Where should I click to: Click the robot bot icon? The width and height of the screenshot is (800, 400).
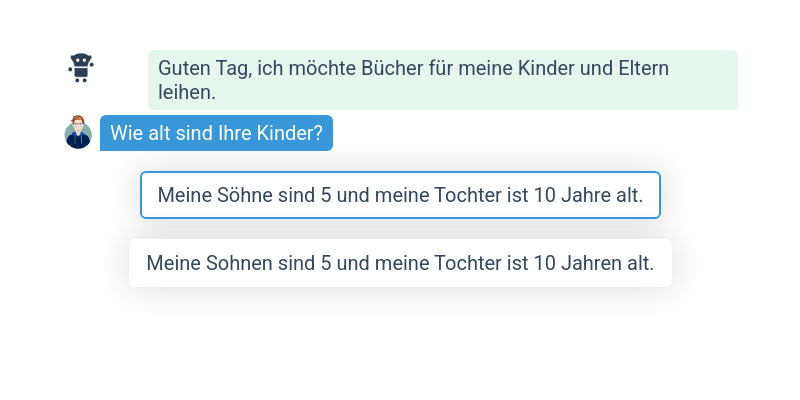(80, 68)
